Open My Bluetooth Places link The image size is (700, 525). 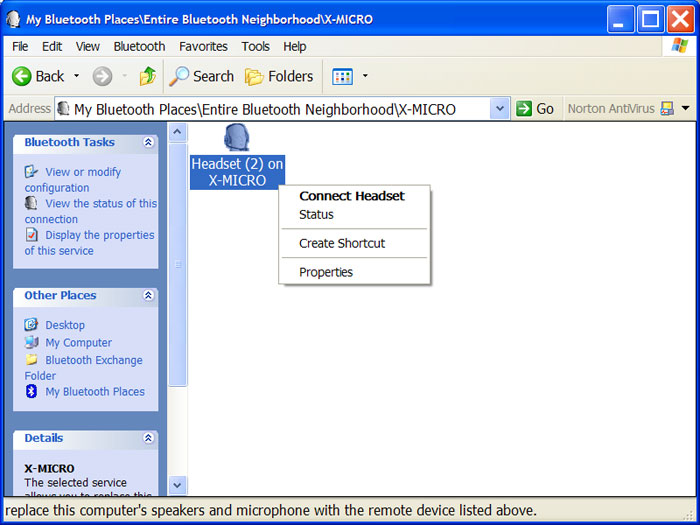(95, 392)
